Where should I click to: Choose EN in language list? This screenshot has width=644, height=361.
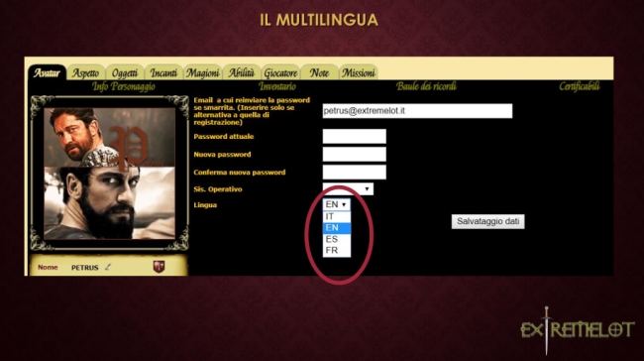point(337,228)
